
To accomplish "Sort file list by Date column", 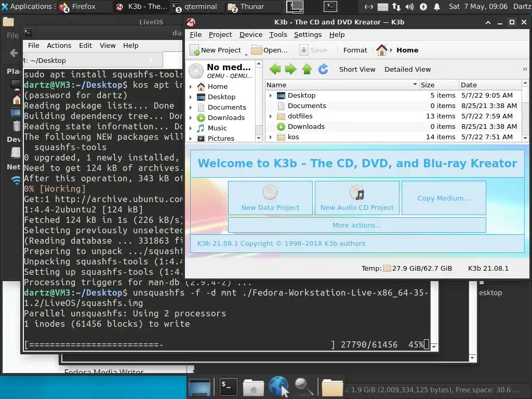I will point(490,85).
